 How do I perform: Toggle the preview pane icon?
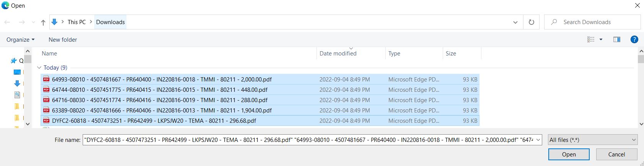point(616,39)
